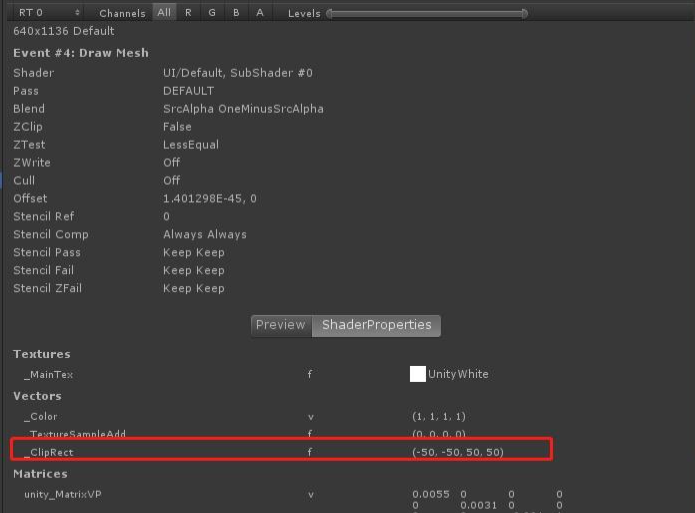Click the Blend value SrcAlpha OneMinusSrcAlpha
695x513 pixels.
[243, 109]
